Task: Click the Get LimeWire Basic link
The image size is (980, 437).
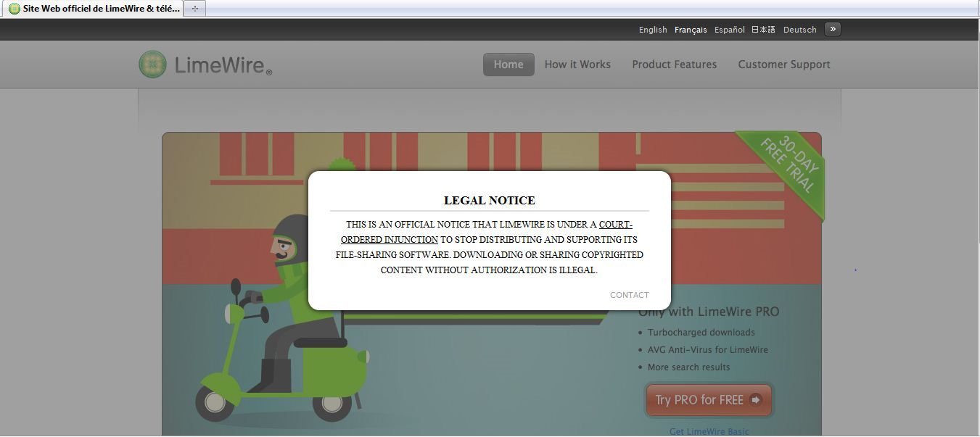Action: tap(709, 431)
